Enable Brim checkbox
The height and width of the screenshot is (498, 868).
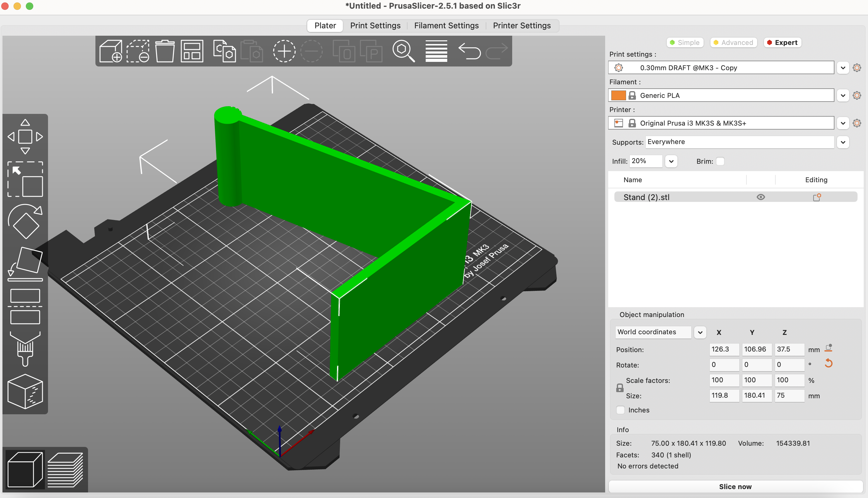pos(721,161)
